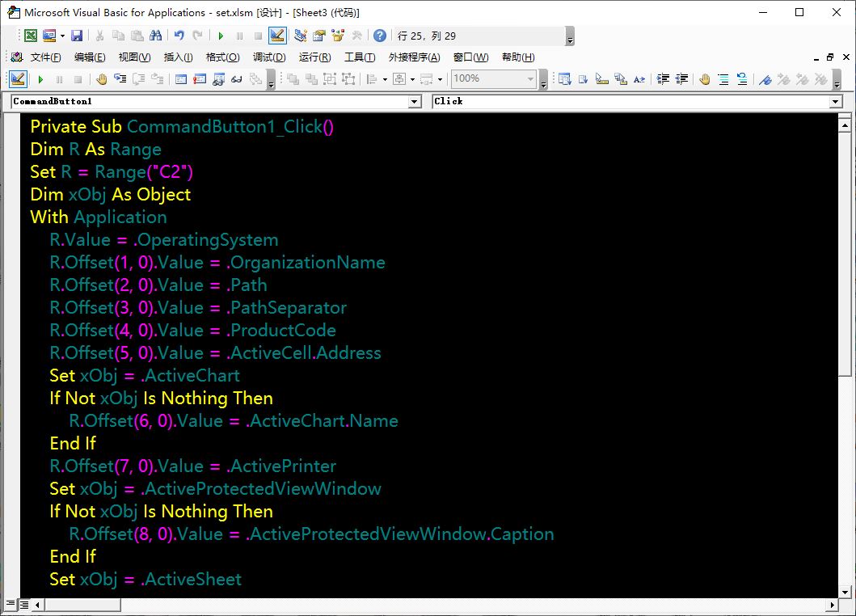Switch to Procedure View at bottom left
Image resolution: width=856 pixels, height=616 pixels.
point(10,605)
